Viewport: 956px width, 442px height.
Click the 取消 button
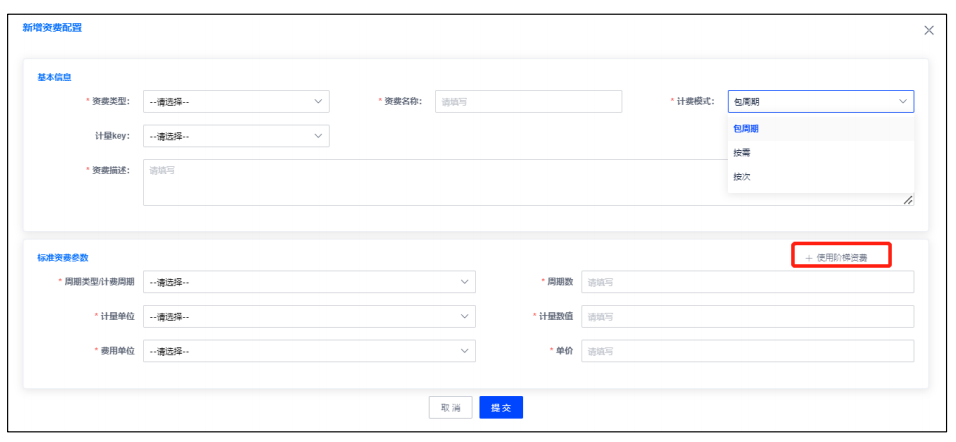tap(451, 408)
